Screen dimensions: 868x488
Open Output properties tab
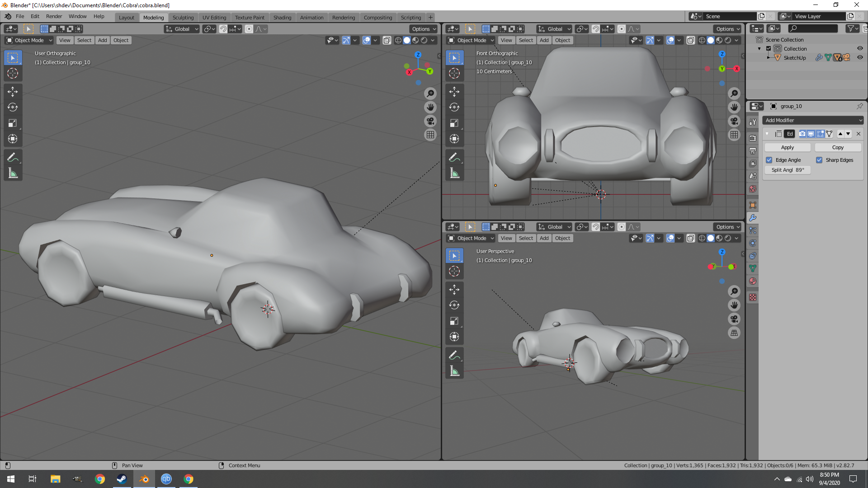(x=753, y=151)
